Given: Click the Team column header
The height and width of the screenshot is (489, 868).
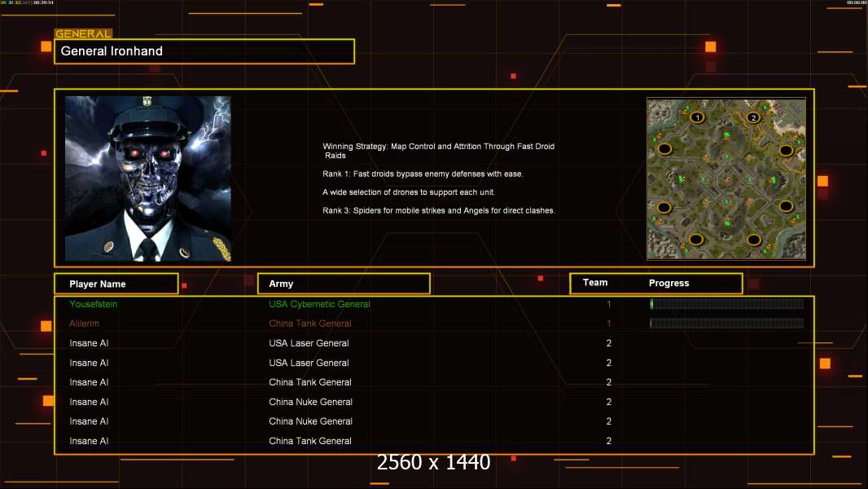Looking at the screenshot, I should [x=595, y=283].
